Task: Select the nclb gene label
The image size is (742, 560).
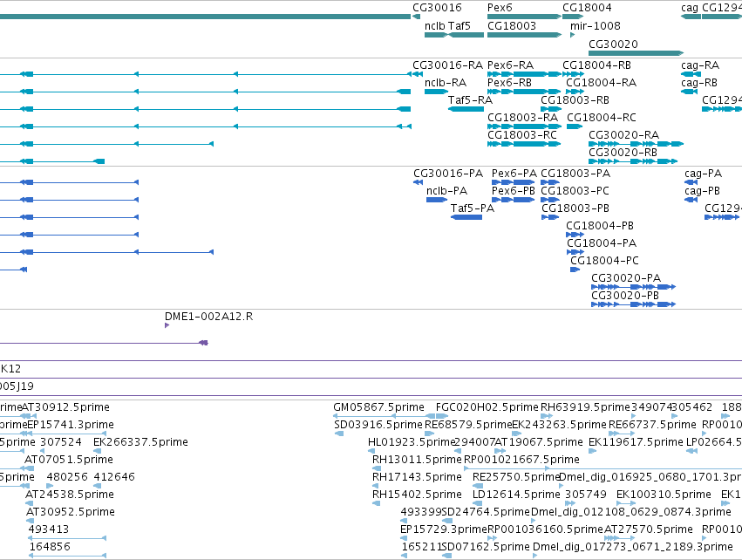Action: coord(435,26)
